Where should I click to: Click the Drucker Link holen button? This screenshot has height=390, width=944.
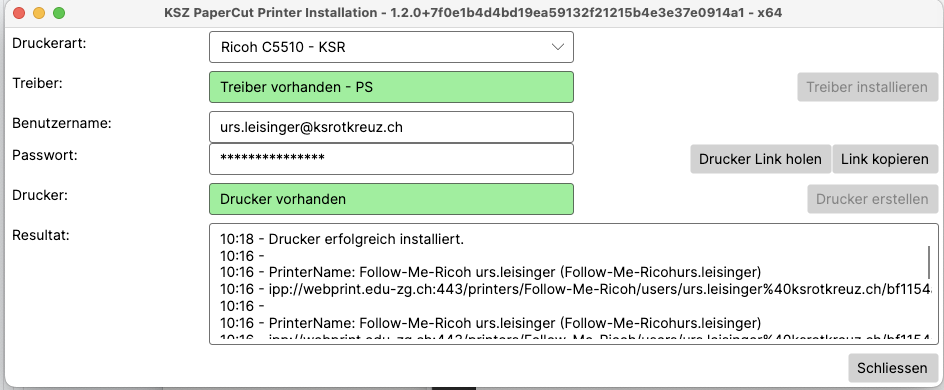[x=760, y=159]
